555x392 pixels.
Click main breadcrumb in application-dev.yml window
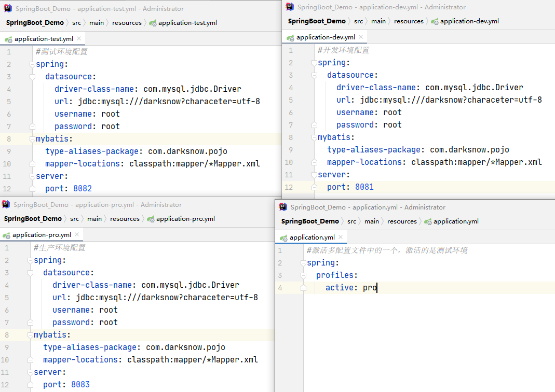378,21
